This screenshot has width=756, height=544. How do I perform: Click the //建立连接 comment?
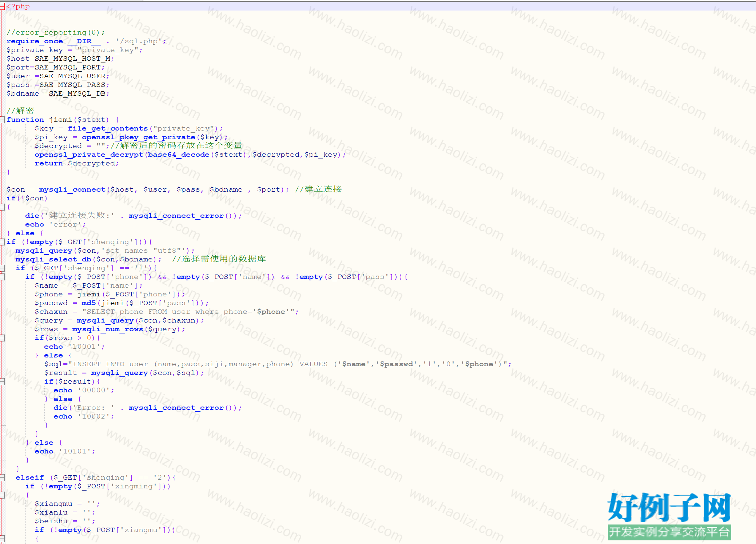pos(318,189)
